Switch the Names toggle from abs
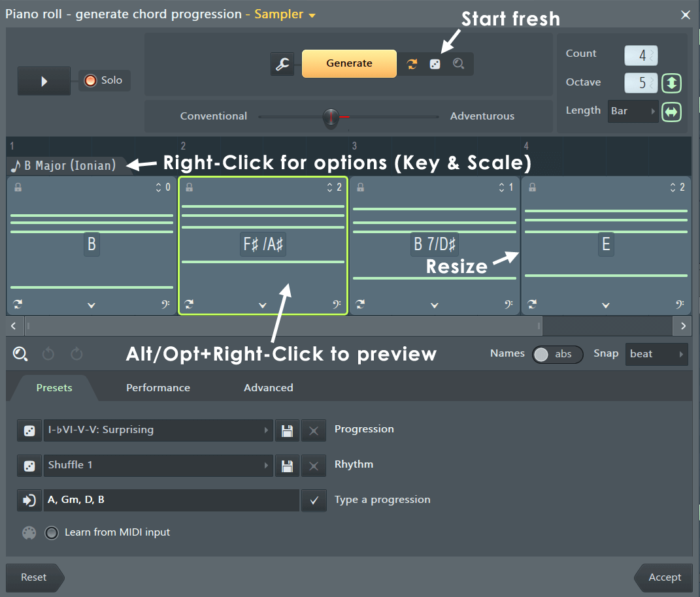This screenshot has height=597, width=700. 557,354
